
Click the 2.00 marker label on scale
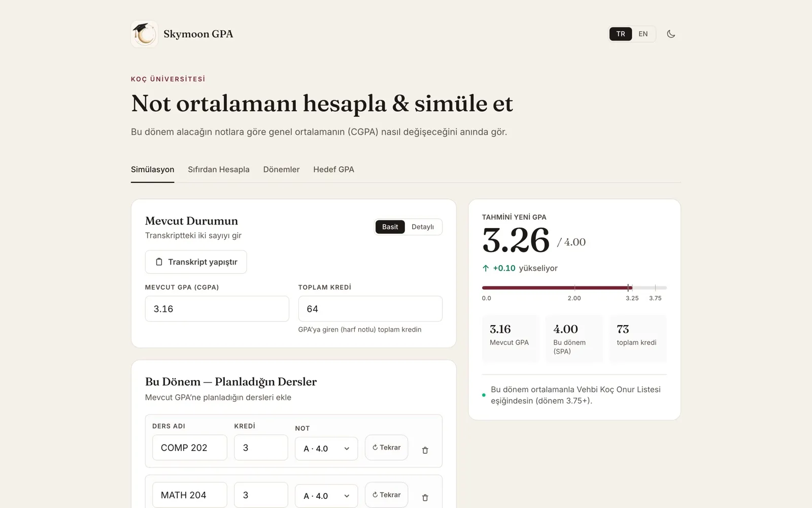[x=574, y=298]
